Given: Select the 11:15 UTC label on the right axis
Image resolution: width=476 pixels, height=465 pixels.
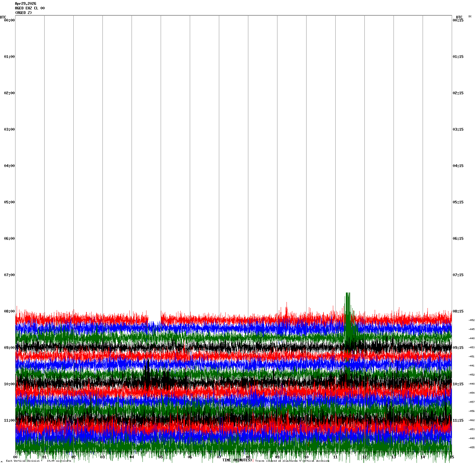Looking at the screenshot, I should click(x=458, y=420).
